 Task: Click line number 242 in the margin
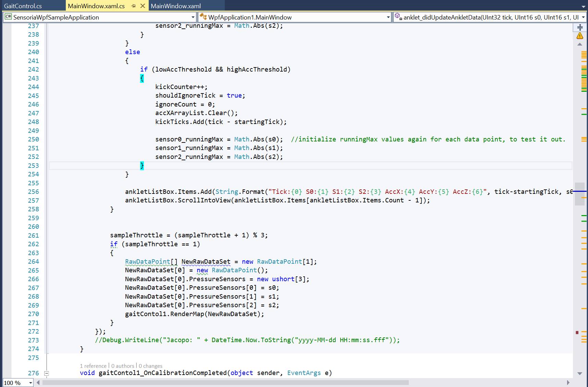click(x=34, y=70)
